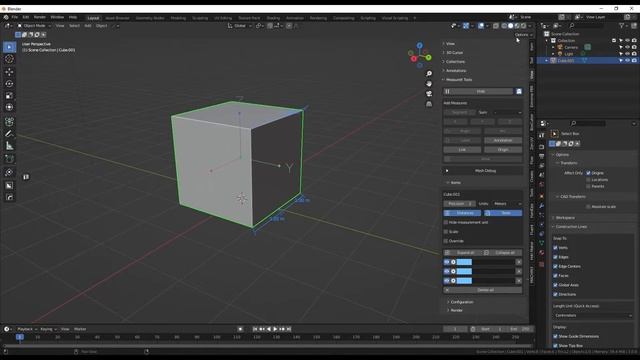Pick the Rotate tool
This screenshot has width=640, height=360.
tap(9, 84)
